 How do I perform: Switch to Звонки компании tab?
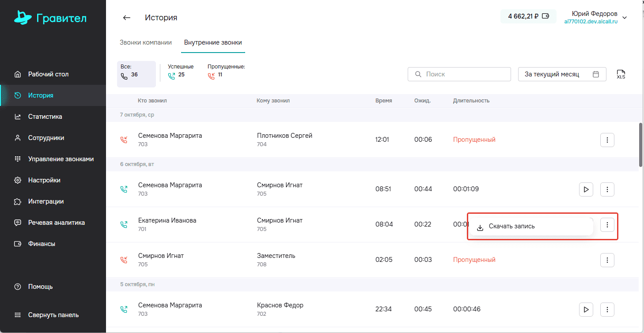click(x=146, y=42)
